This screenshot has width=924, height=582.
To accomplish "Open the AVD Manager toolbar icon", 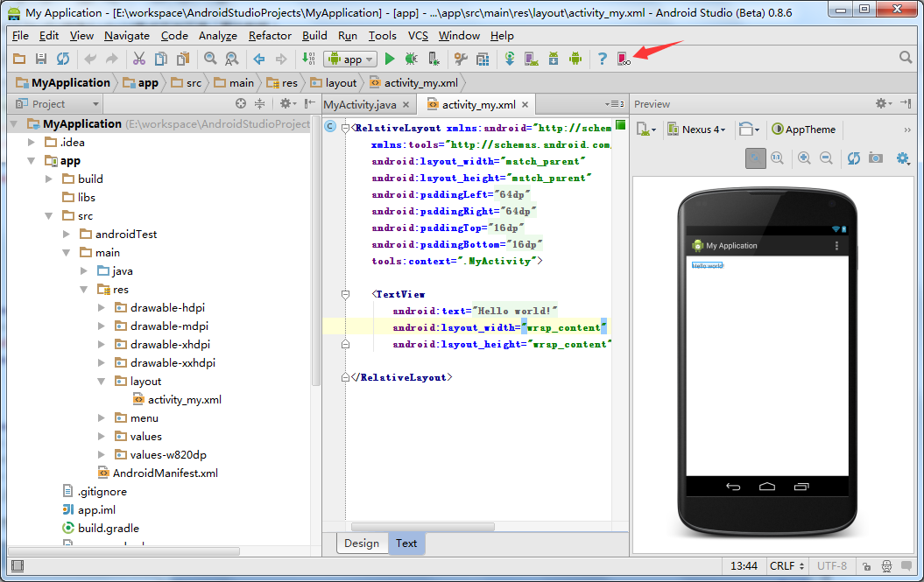I will coord(532,59).
